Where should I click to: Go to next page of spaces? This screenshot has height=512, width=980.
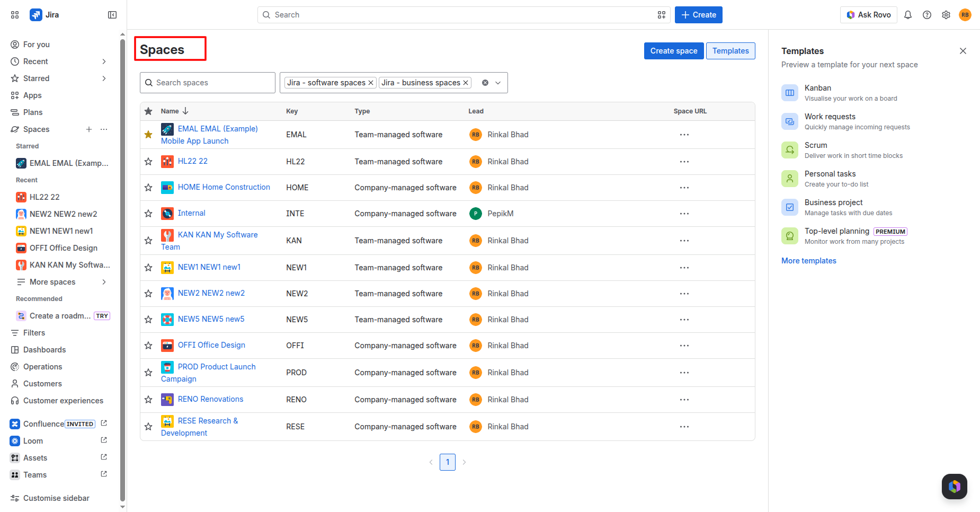tap(464, 462)
